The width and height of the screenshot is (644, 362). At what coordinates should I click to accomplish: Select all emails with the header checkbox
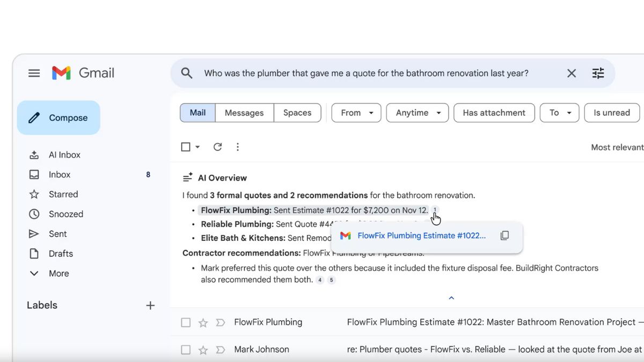pyautogui.click(x=184, y=146)
